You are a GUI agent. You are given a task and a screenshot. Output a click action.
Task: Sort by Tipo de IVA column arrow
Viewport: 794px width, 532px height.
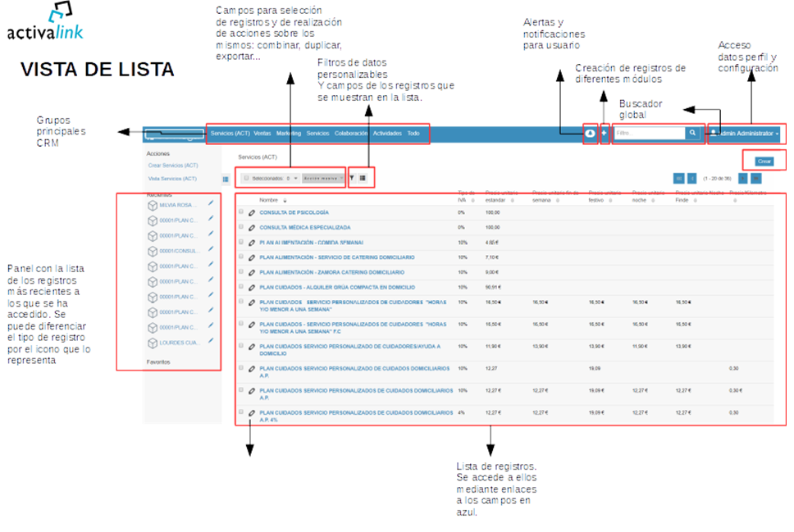tap(473, 201)
